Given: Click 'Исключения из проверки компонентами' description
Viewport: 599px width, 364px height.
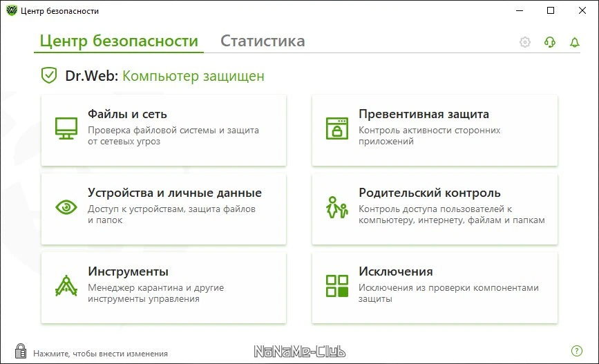Looking at the screenshot, I should click(448, 287).
